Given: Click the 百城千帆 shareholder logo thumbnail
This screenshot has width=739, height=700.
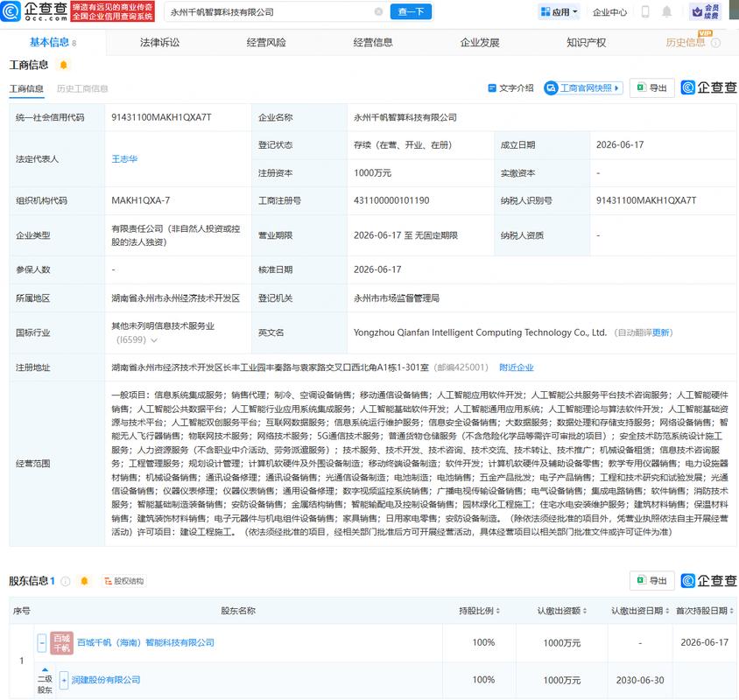Looking at the screenshot, I should pos(62,643).
